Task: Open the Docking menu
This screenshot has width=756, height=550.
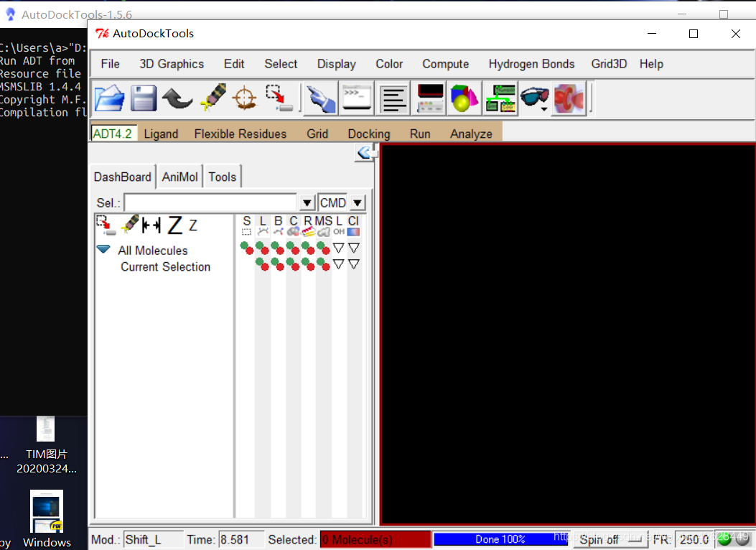Action: click(x=368, y=134)
